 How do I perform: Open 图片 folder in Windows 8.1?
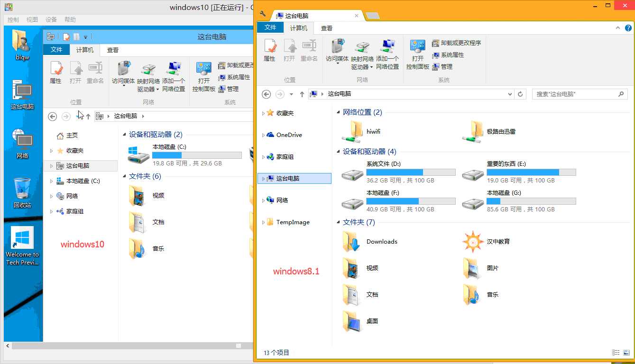click(x=481, y=268)
